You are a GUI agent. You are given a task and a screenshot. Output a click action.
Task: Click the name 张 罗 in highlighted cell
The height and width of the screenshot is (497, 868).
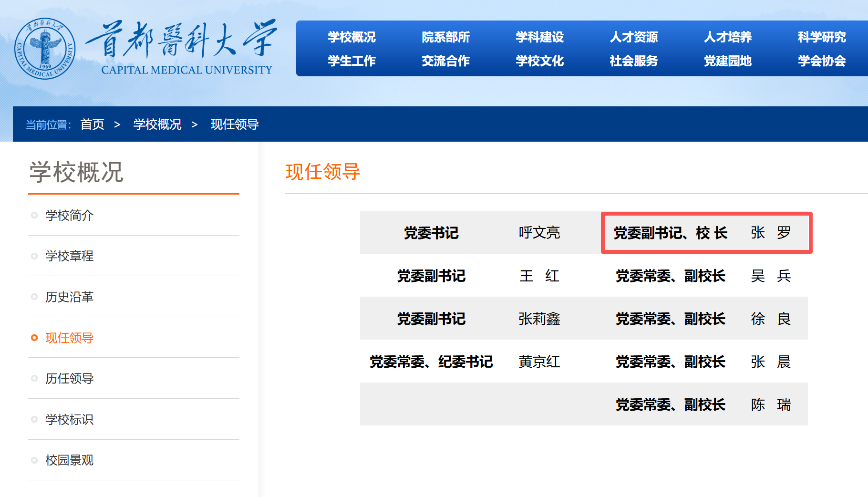point(771,233)
